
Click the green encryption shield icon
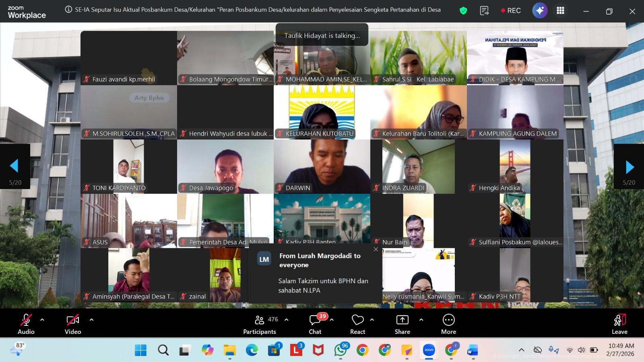tap(463, 11)
